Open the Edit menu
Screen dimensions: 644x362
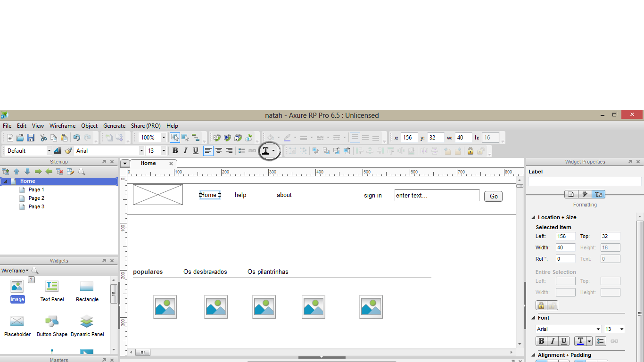click(x=22, y=126)
